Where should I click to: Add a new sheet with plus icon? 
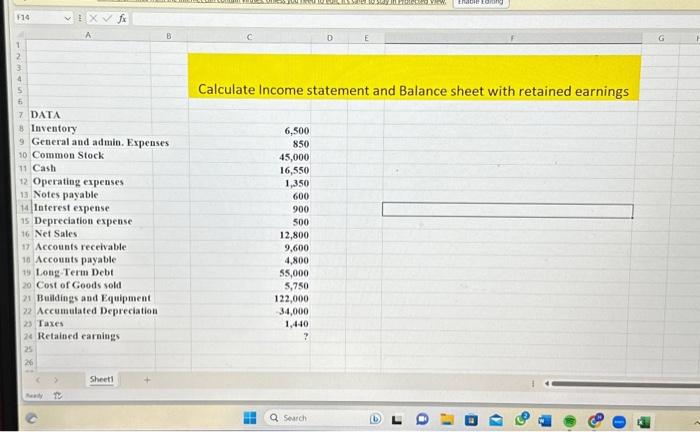(x=147, y=380)
